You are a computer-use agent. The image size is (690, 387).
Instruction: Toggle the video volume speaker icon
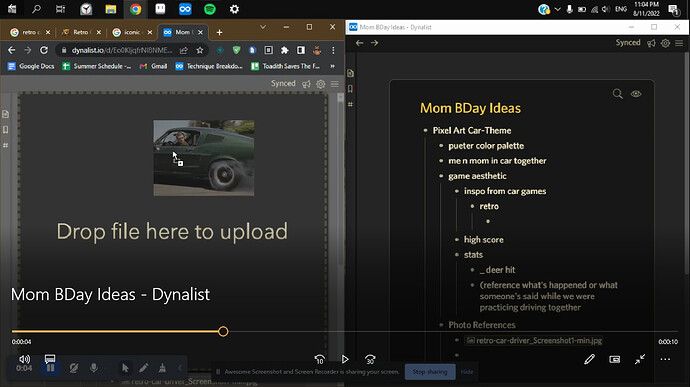(x=25, y=359)
